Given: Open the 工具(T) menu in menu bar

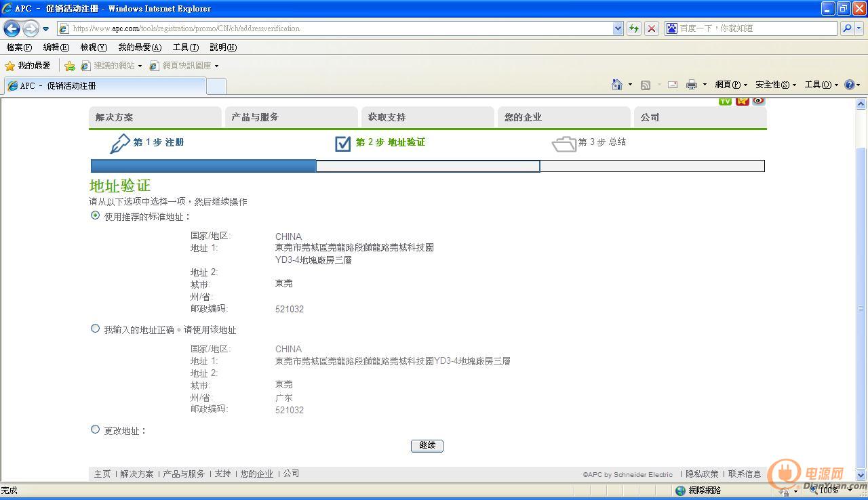Looking at the screenshot, I should pos(186,47).
